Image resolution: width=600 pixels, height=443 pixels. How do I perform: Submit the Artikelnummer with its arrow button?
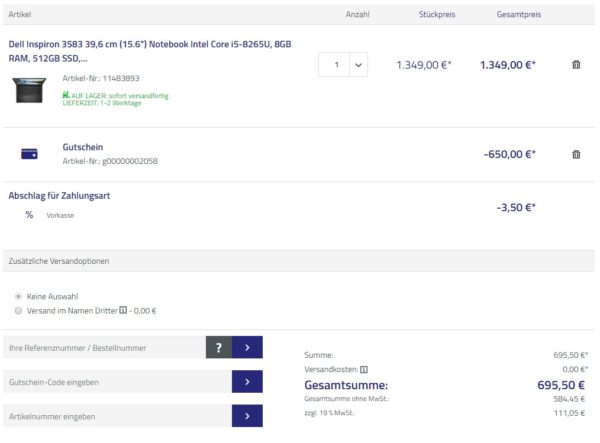click(x=247, y=415)
